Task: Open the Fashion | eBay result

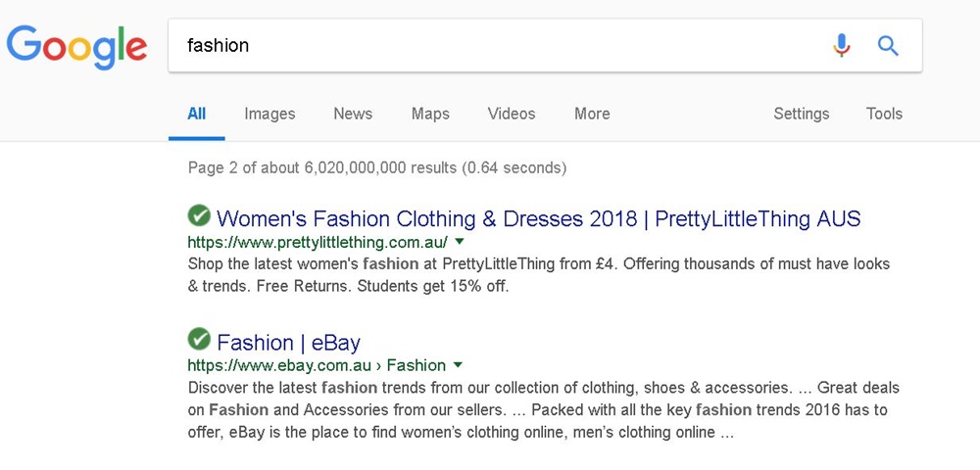Action: pos(289,343)
